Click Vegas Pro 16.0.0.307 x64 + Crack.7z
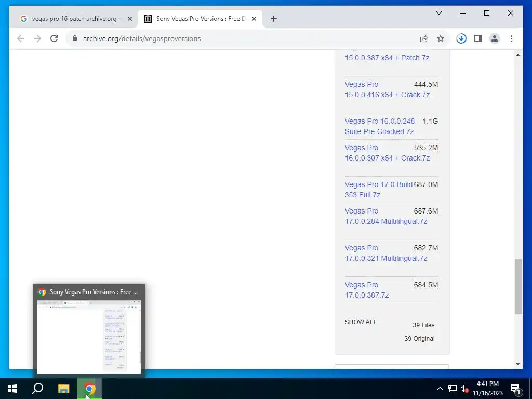This screenshot has width=532, height=399. coord(387,153)
